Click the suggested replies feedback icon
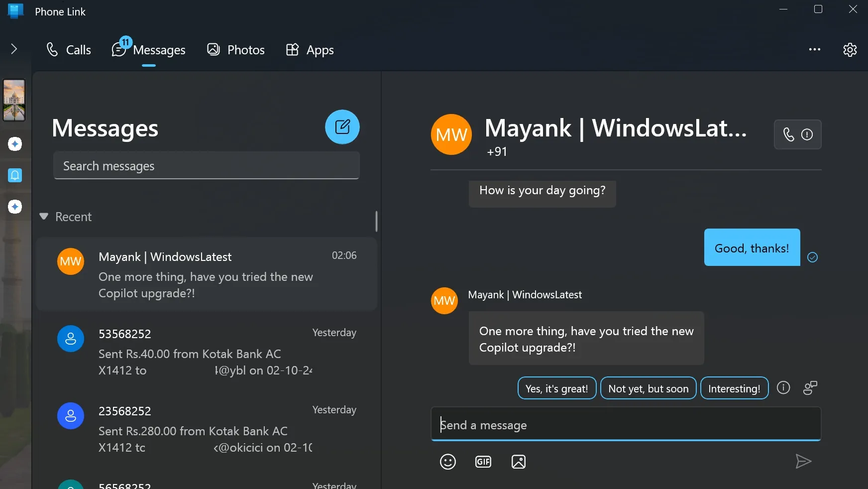This screenshot has width=868, height=489. pos(810,387)
